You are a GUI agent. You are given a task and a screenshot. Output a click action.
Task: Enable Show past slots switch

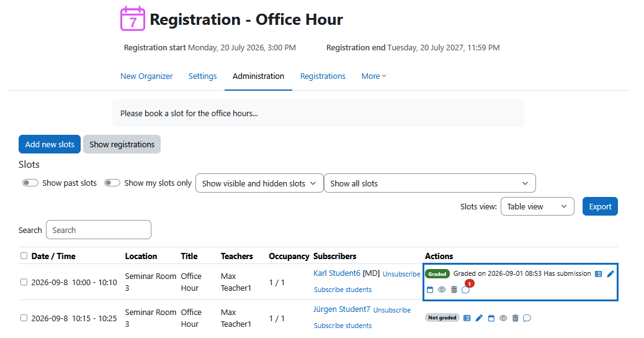pyautogui.click(x=30, y=183)
